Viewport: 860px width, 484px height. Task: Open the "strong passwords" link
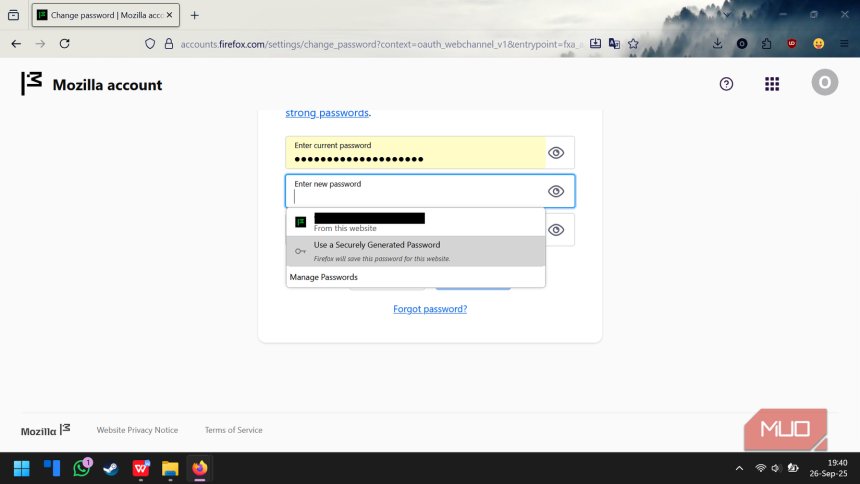click(x=327, y=113)
